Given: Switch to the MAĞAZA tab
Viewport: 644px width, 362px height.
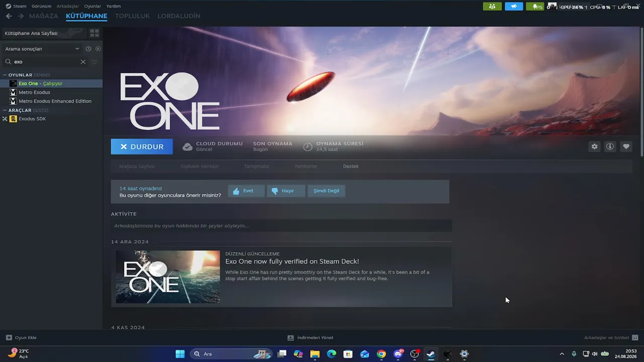Looking at the screenshot, I should 44,16.
